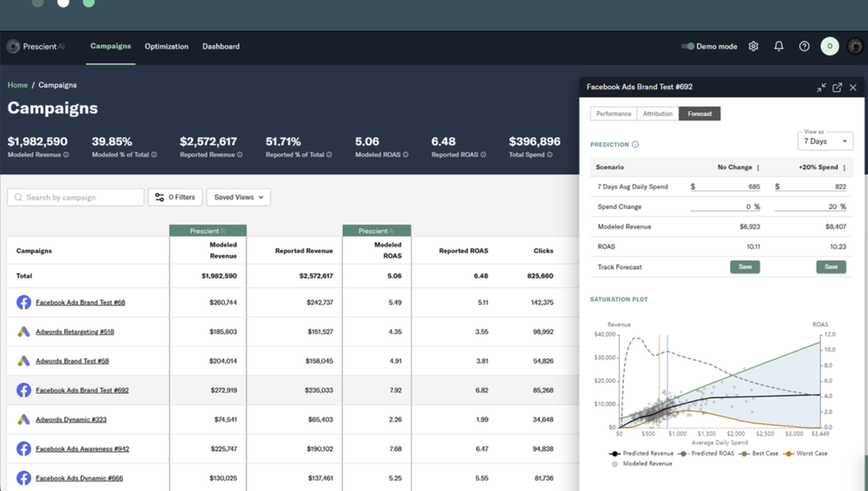Viewport: 868px width, 491px height.
Task: Select the Attribution tab in side panel
Action: pos(657,114)
